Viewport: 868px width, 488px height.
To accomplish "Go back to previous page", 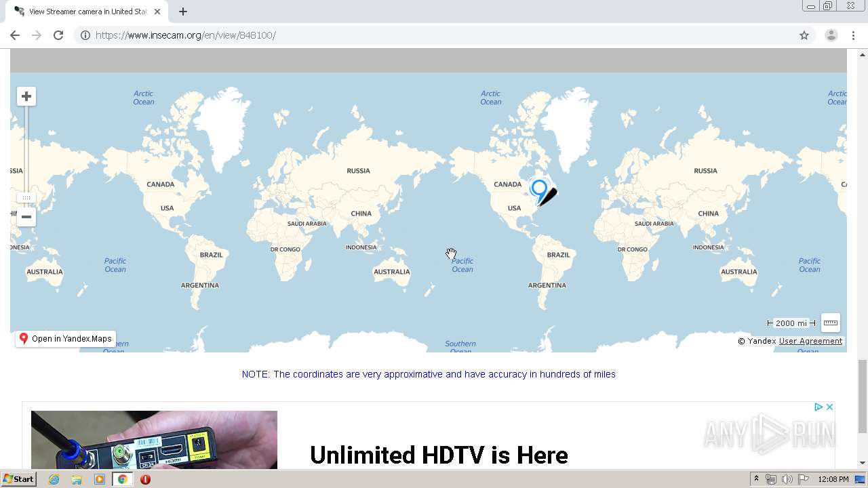I will pos(15,35).
